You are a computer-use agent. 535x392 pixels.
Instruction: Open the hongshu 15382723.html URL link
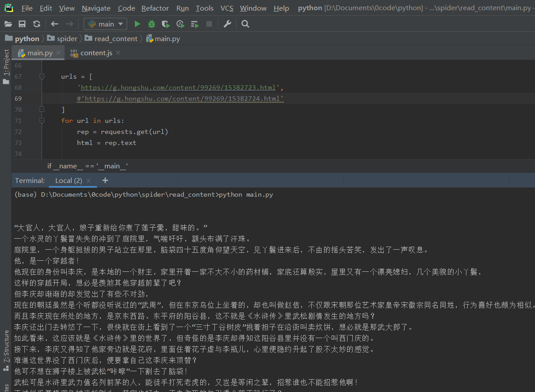point(178,88)
